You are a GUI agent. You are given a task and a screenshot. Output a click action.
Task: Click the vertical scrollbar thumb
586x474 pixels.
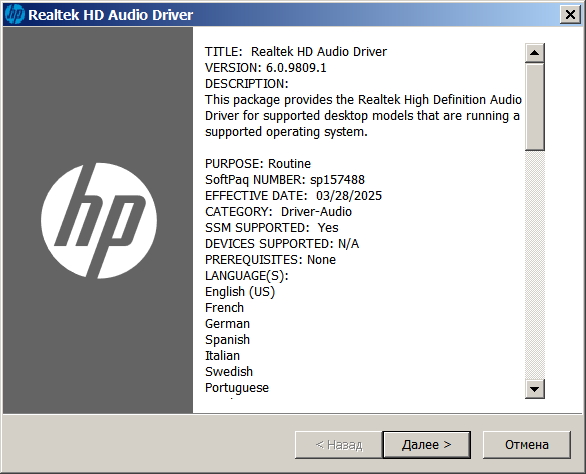pyautogui.click(x=534, y=107)
